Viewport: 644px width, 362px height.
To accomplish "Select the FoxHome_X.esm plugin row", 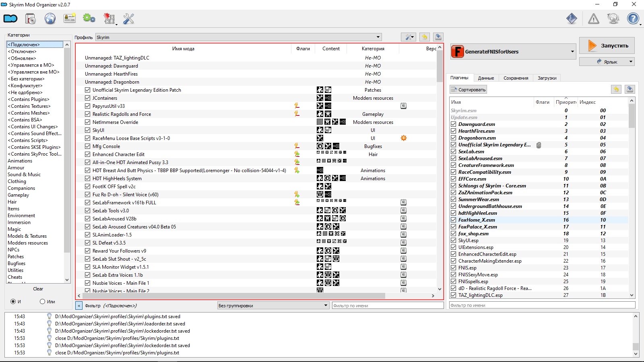I will [539, 220].
